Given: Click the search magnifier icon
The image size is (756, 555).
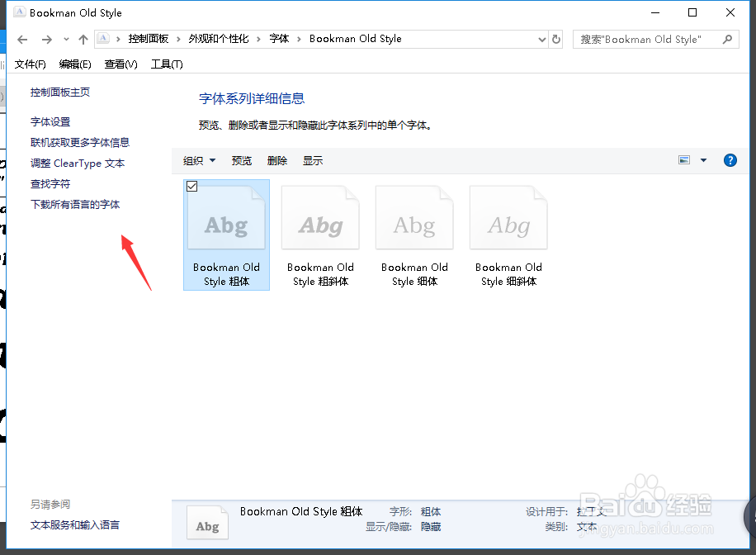Looking at the screenshot, I should 728,40.
